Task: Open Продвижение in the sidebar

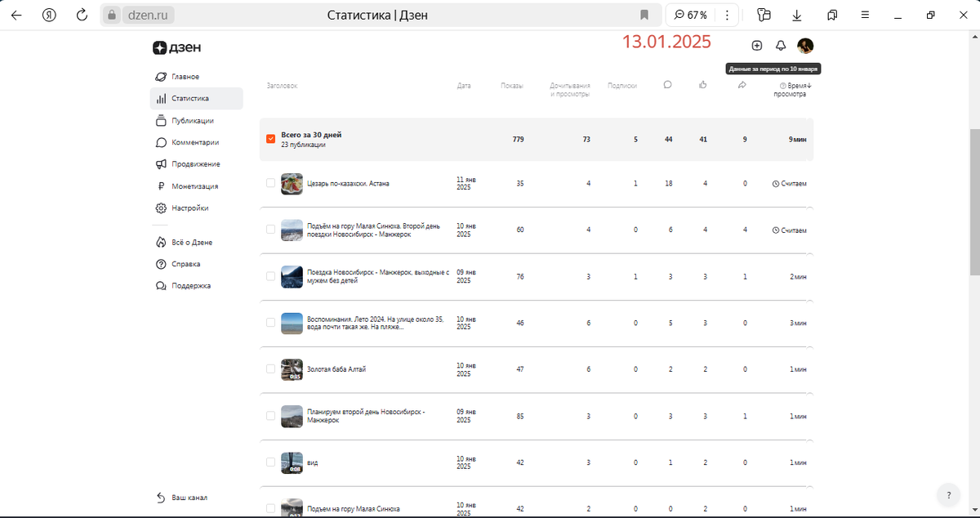Action: (x=196, y=164)
